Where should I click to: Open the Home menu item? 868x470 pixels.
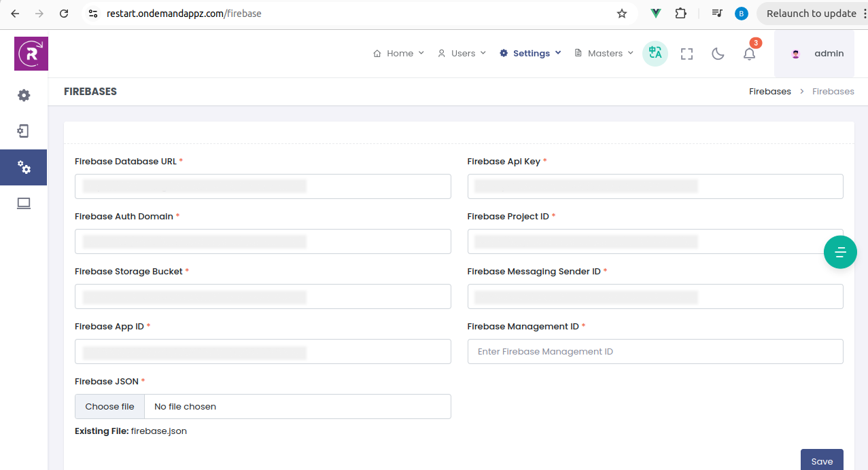coord(398,53)
